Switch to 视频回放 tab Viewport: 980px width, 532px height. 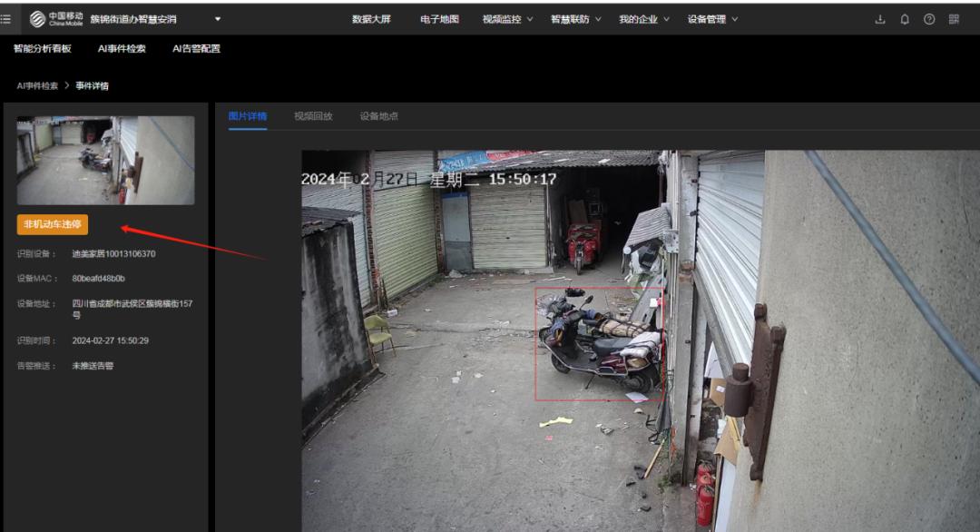coord(313,116)
